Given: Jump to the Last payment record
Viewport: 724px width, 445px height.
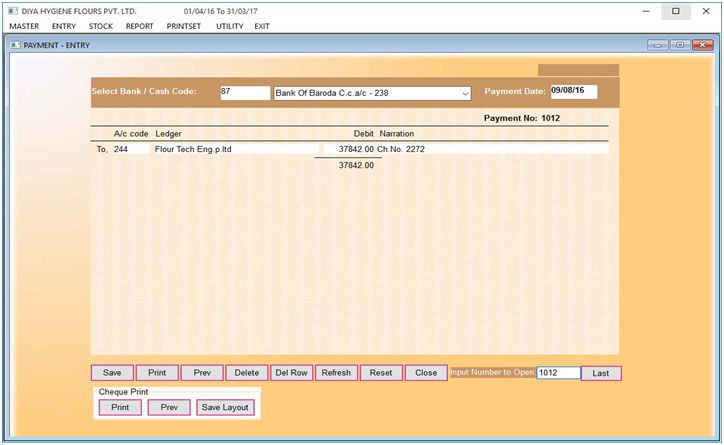Looking at the screenshot, I should pyautogui.click(x=600, y=373).
